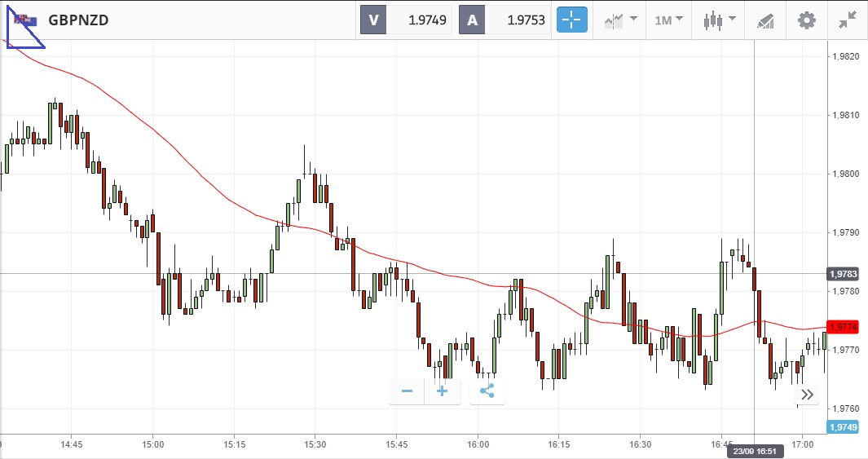Toggle the crosshair cursor tool
Screen dimensions: 868x459
click(x=571, y=20)
